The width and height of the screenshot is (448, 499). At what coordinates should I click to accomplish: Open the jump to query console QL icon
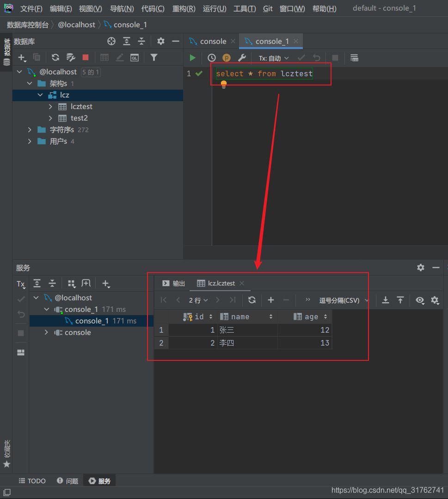(135, 57)
